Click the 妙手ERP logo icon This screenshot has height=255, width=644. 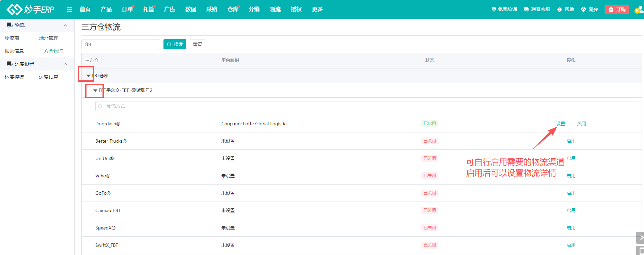point(14,10)
